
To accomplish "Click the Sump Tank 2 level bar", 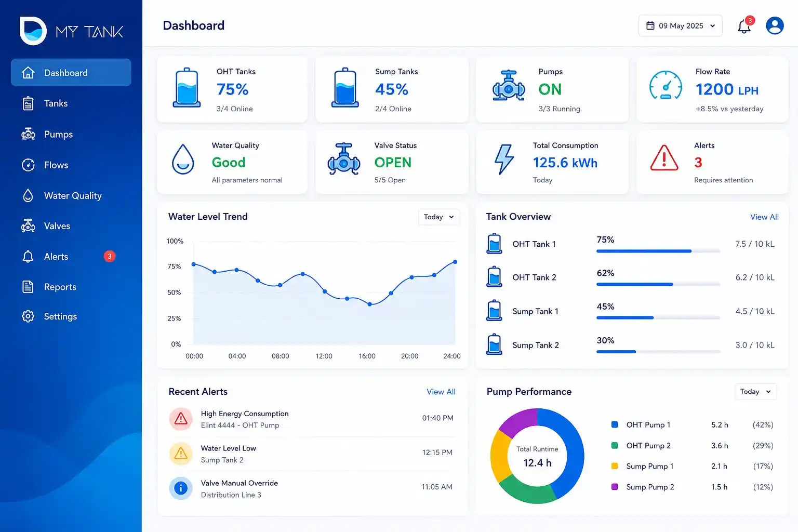I will [658, 352].
